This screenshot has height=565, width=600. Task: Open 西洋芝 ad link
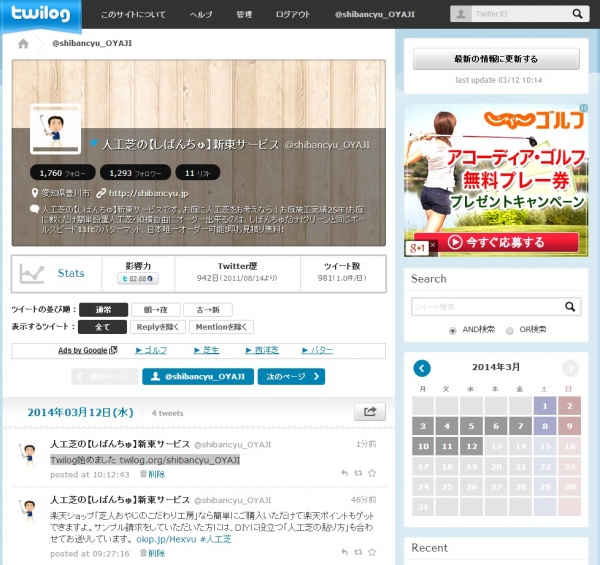click(262, 350)
